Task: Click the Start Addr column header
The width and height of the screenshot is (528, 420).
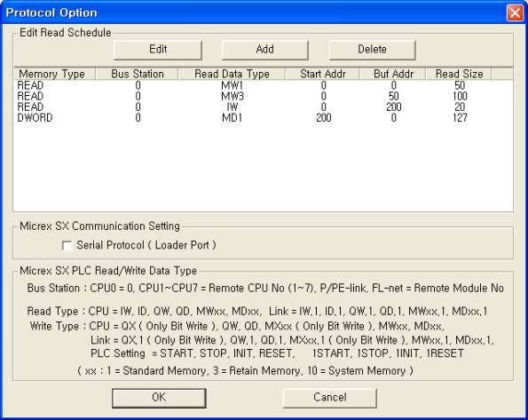Action: [323, 74]
